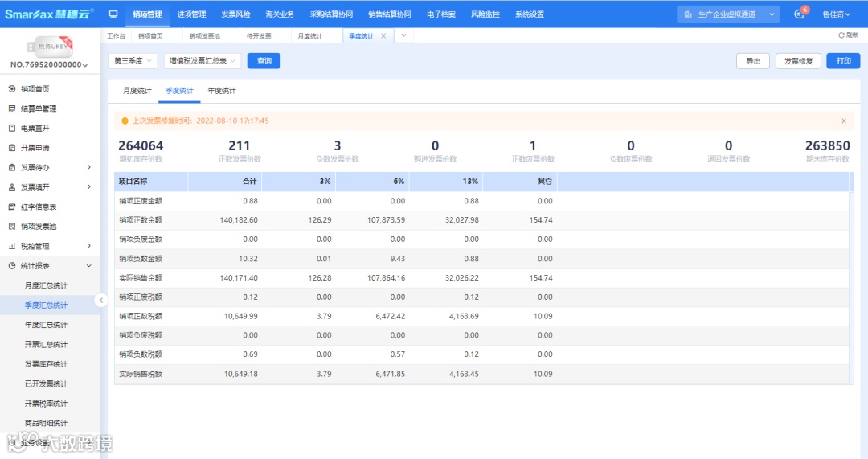Click the orange warning icon in notice bar
This screenshot has height=459, width=868.
tap(125, 121)
